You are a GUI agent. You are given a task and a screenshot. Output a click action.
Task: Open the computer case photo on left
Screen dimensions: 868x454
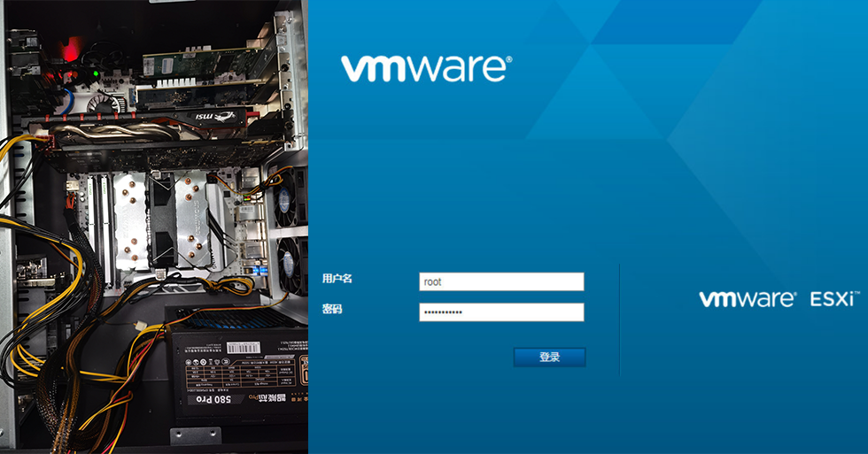point(154,227)
